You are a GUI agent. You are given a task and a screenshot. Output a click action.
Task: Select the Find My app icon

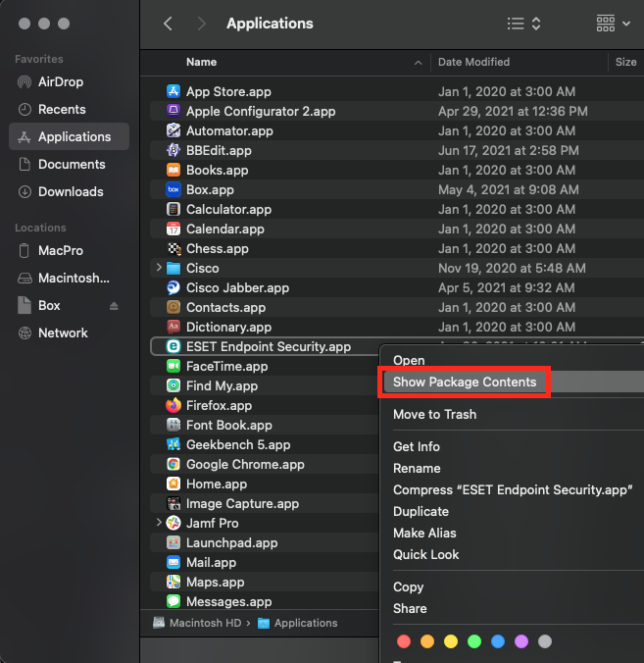pyautogui.click(x=173, y=385)
